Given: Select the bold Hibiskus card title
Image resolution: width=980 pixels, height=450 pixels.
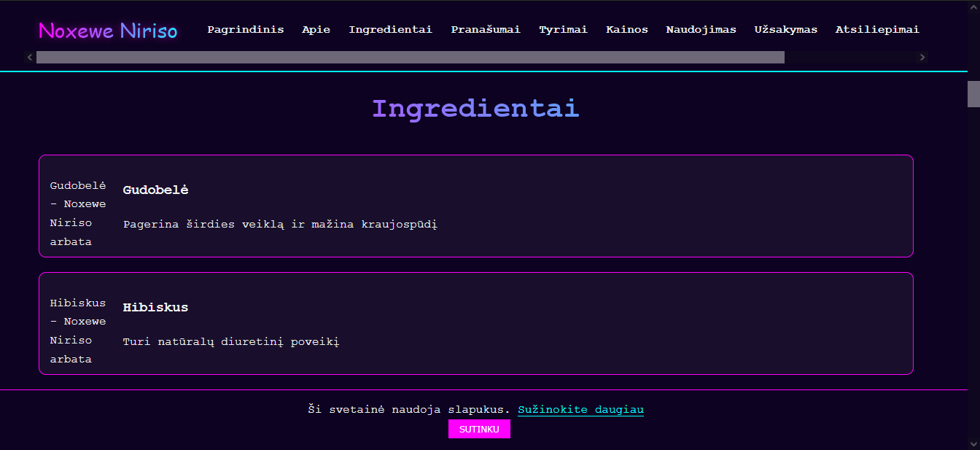Looking at the screenshot, I should (x=155, y=307).
